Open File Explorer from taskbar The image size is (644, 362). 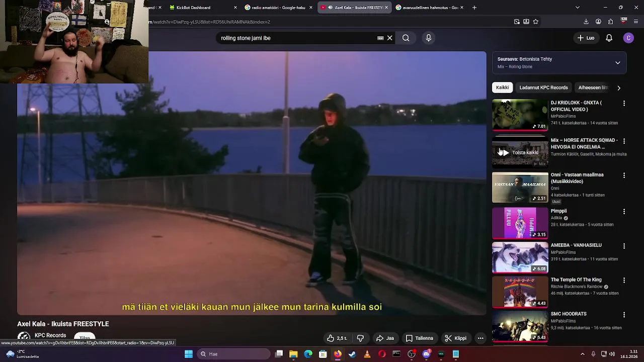tap(293, 354)
